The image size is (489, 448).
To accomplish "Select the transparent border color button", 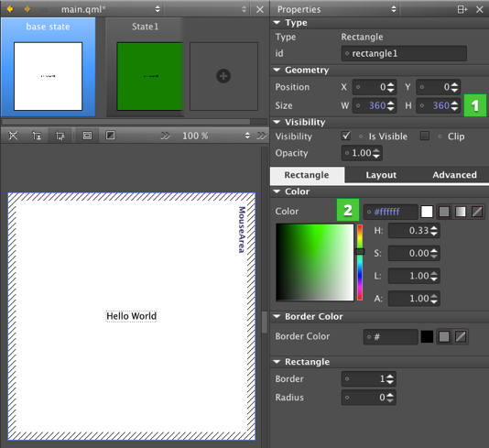I will (461, 336).
